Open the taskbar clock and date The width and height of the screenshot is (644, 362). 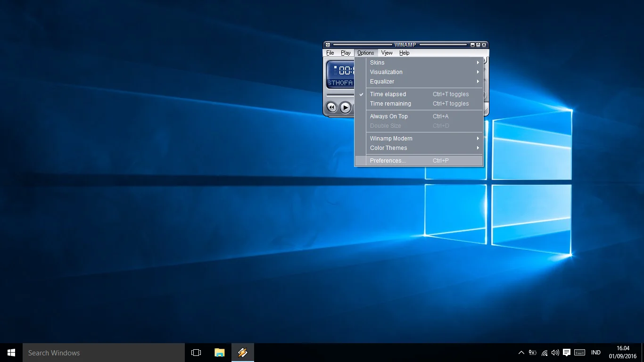(623, 353)
